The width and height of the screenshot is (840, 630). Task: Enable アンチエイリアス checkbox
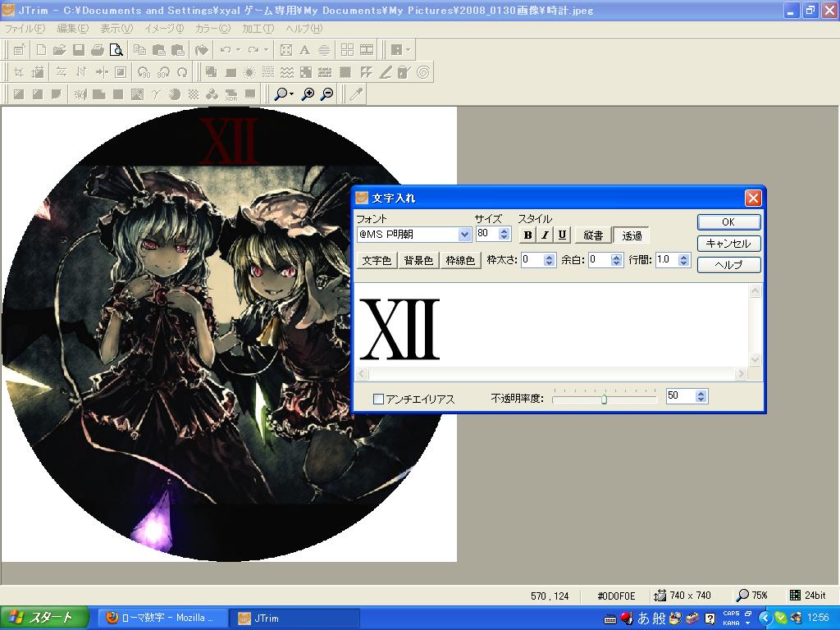378,399
